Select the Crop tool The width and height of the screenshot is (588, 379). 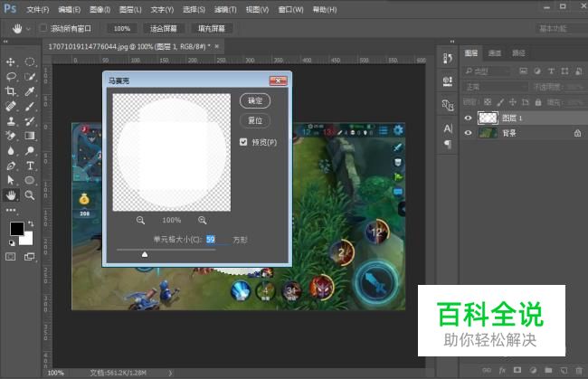coord(11,91)
